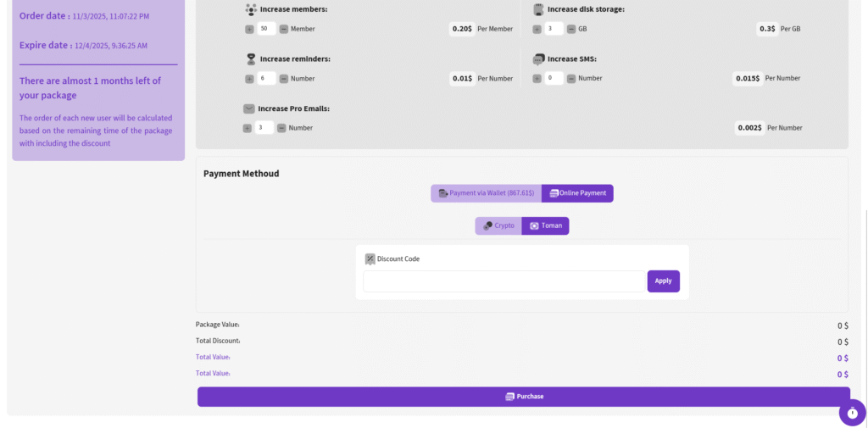
Task: Click the timer icon in the corner
Action: 852,413
